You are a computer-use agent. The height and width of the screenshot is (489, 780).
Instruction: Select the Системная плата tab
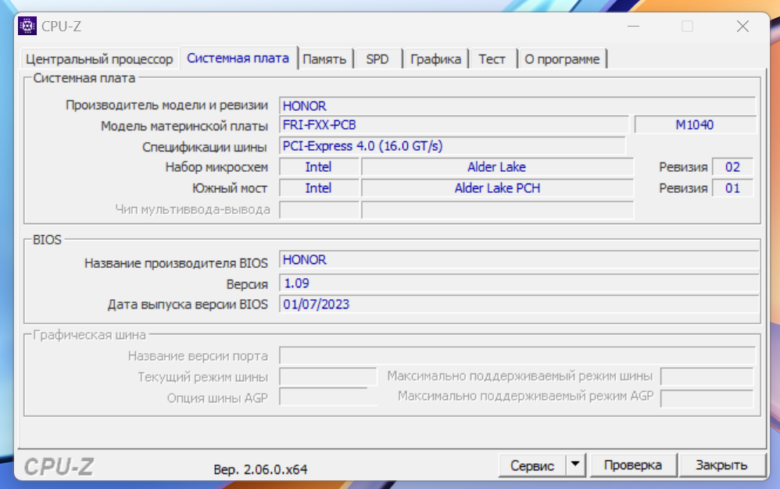click(238, 58)
